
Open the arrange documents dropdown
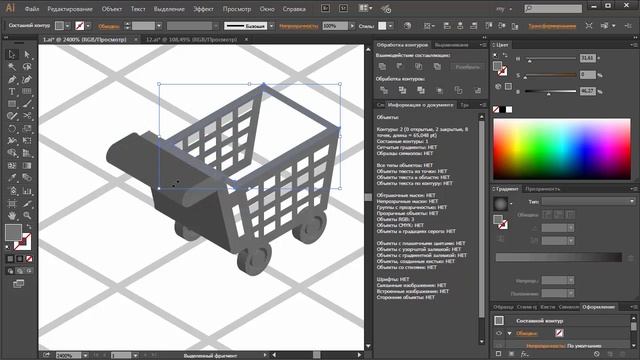pos(365,8)
